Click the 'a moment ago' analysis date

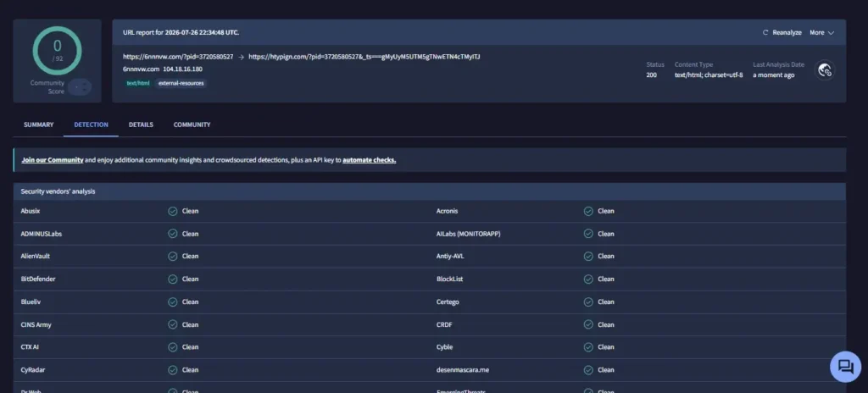(773, 75)
